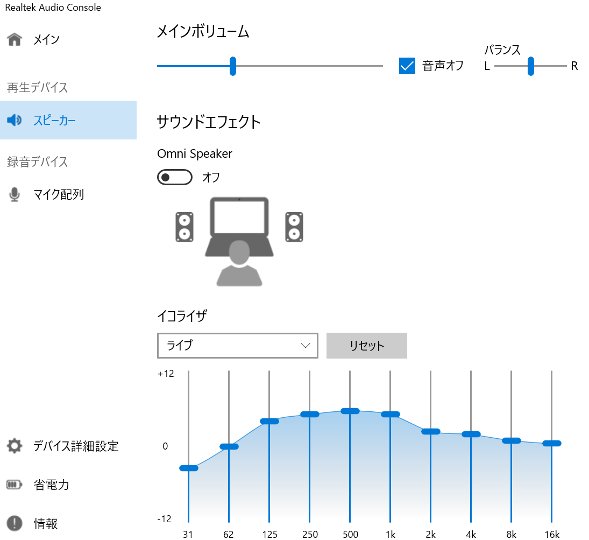
Task: Click the dropdown chevron in equalizer preset box
Action: coord(305,345)
